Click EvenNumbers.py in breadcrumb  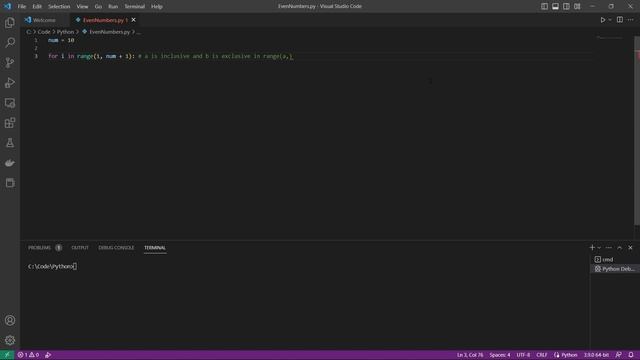(109, 32)
